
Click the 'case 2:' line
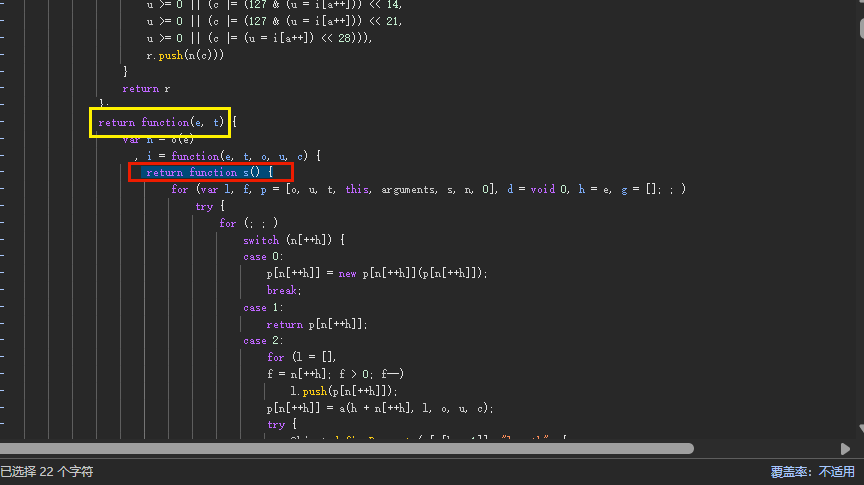point(263,341)
